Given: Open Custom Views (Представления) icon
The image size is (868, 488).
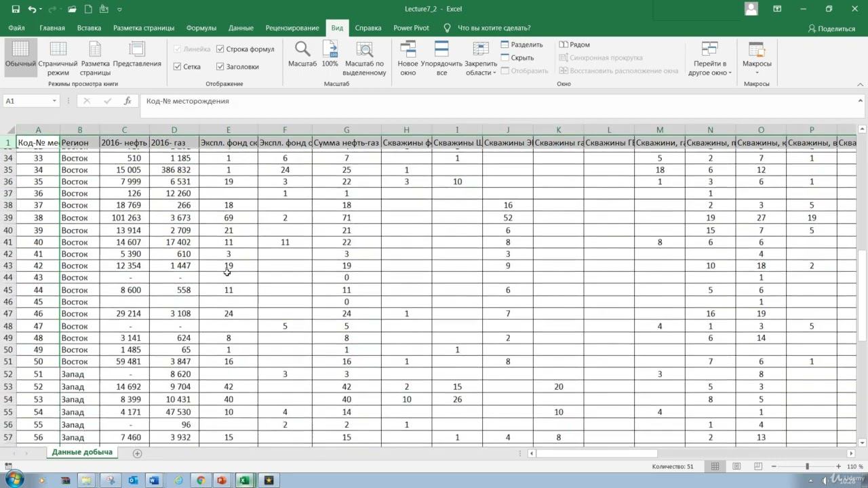Looking at the screenshot, I should point(137,49).
